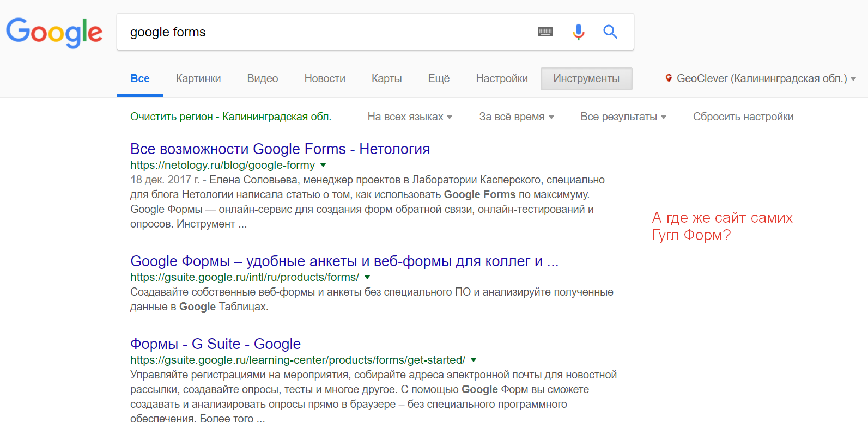Expand the arrow next to netology.ru URL
This screenshot has height=441, width=868.
pos(323,165)
